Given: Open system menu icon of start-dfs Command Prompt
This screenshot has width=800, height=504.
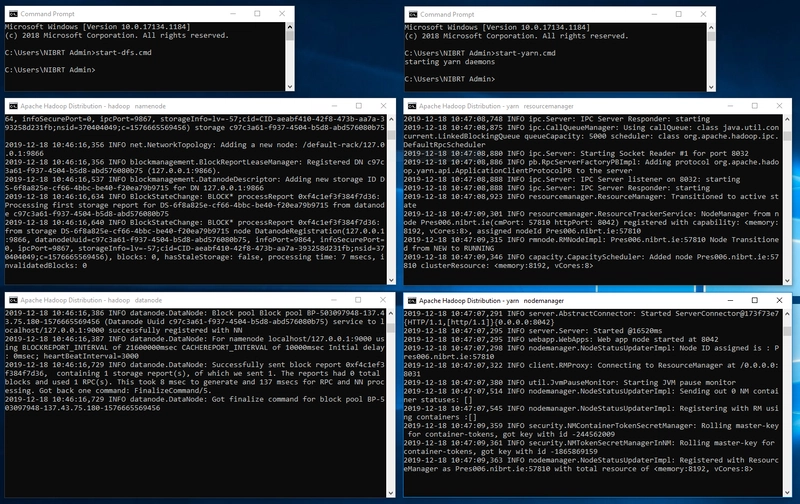Looking at the screenshot, I should coord(11,15).
